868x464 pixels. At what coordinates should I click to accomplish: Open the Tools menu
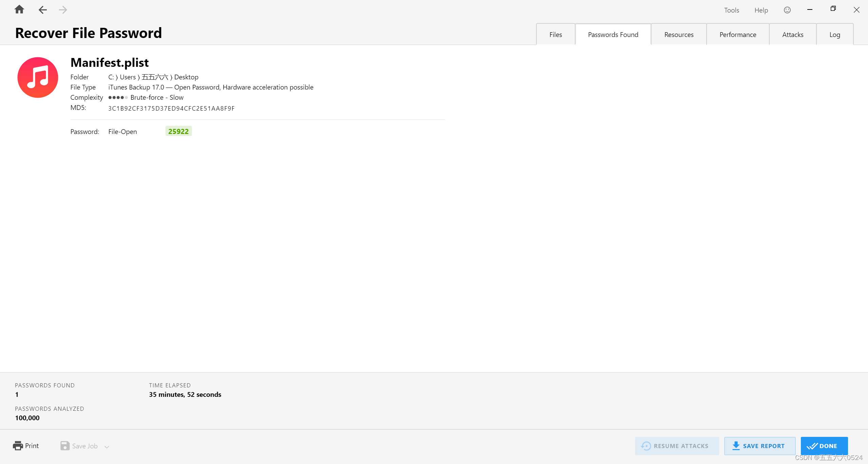point(731,10)
